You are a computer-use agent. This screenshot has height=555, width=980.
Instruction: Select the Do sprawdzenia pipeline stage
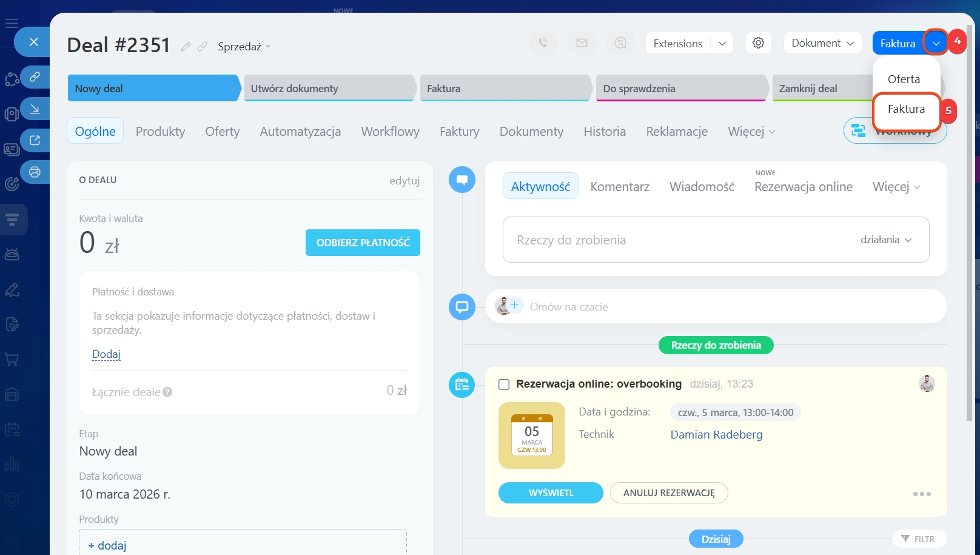pyautogui.click(x=679, y=89)
